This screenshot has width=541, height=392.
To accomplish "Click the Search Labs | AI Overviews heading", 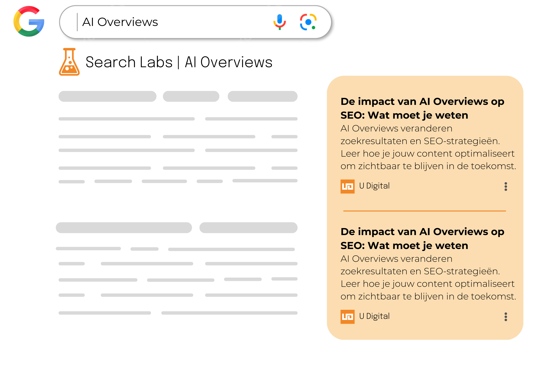I will (x=179, y=62).
